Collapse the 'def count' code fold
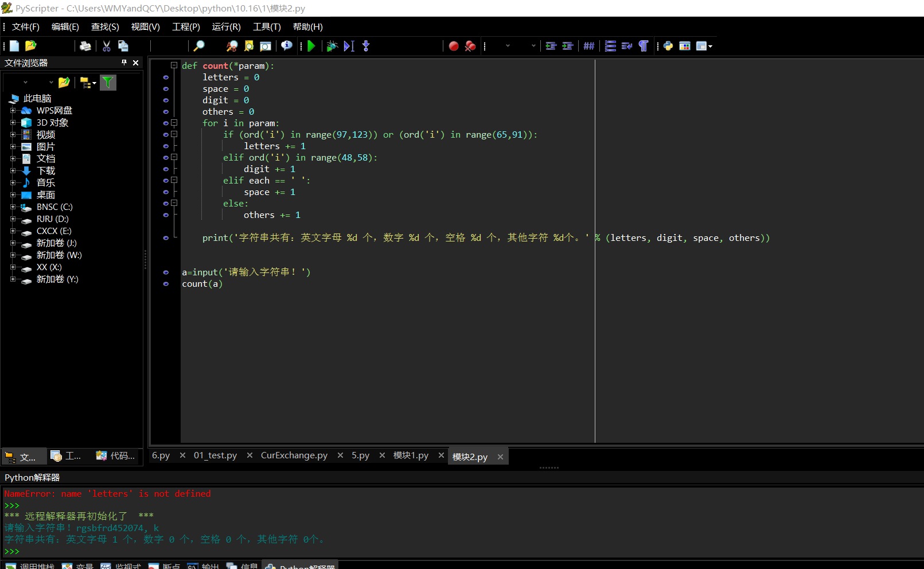The height and width of the screenshot is (569, 924). click(174, 65)
